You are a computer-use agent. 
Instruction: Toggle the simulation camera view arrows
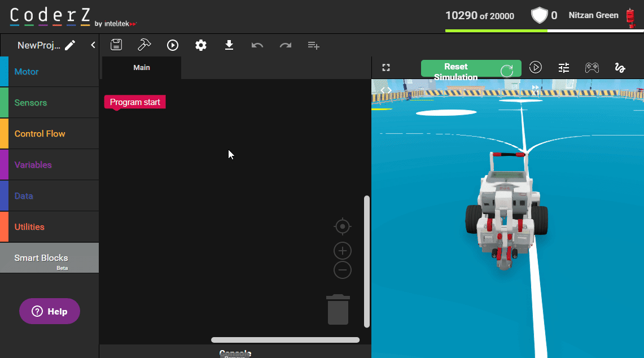click(386, 90)
